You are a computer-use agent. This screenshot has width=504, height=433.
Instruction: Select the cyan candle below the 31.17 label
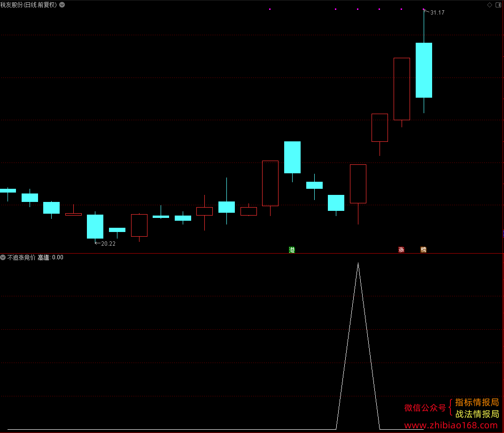[x=424, y=70]
